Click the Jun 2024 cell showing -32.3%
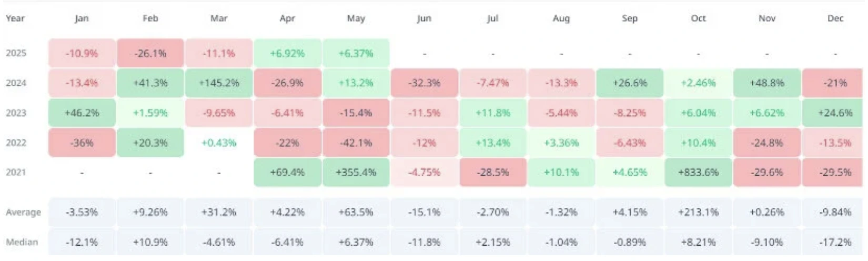Viewport: 868px width, 261px height. tap(425, 83)
